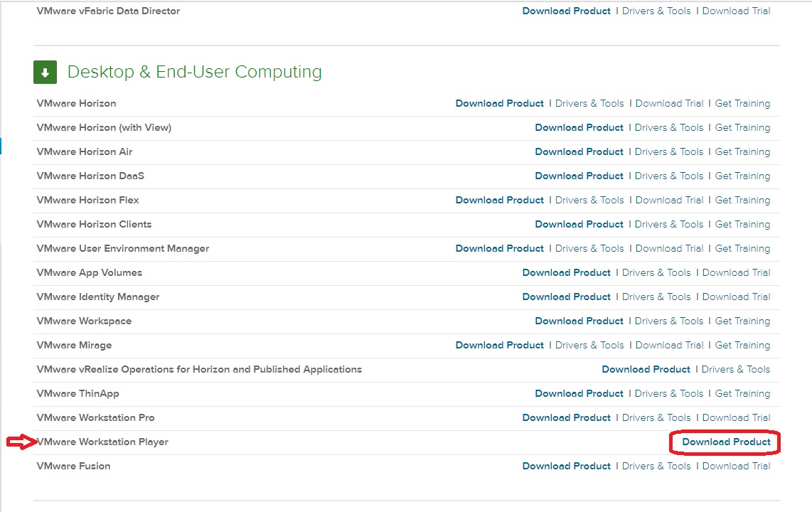812x512 pixels.
Task: Open Drivers & Tools for vFabric Data Director
Action: [x=656, y=11]
